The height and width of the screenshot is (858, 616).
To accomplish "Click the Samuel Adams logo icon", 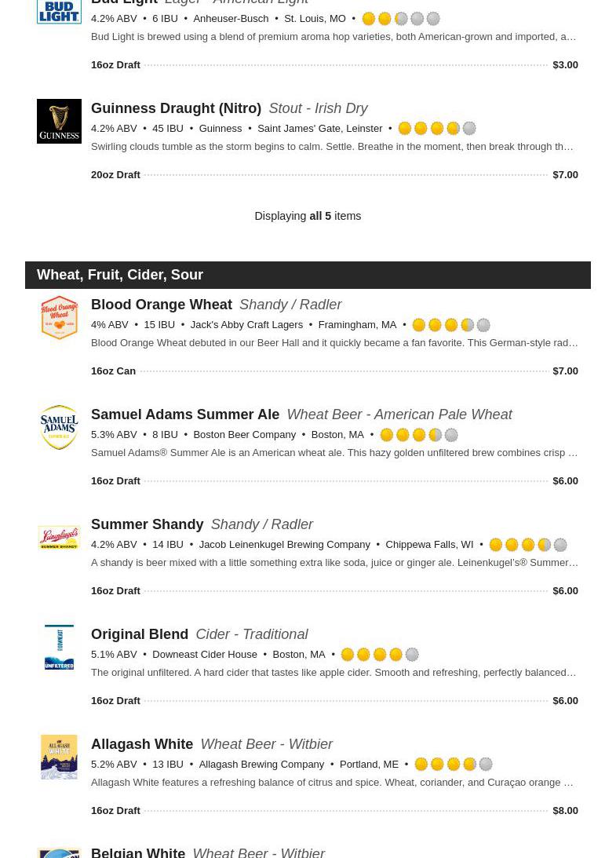I will [x=59, y=427].
